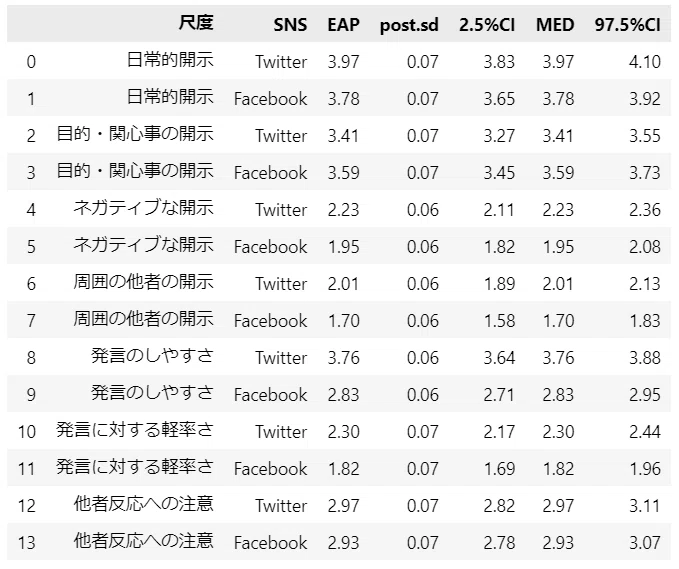679x569 pixels.
Task: Click the SNS column header
Action: coord(290,25)
